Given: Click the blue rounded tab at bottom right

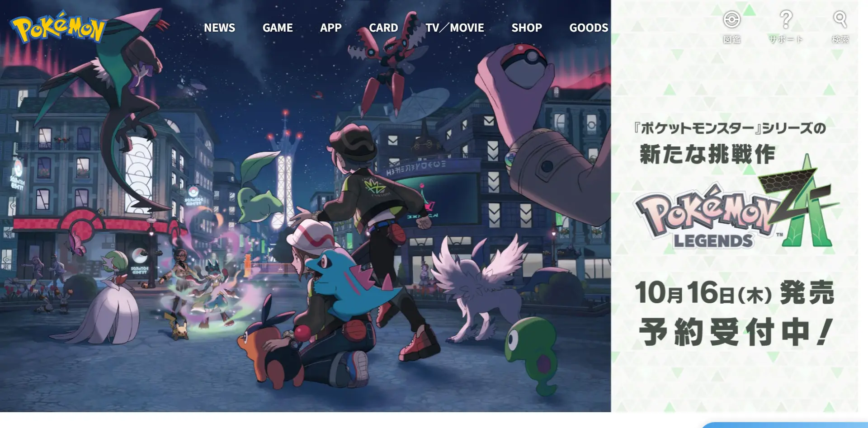Looking at the screenshot, I should 784,425.
